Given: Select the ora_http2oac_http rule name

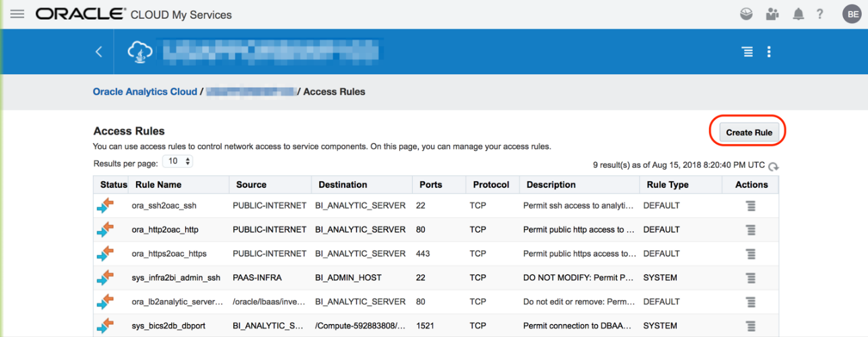Looking at the screenshot, I should point(165,230).
